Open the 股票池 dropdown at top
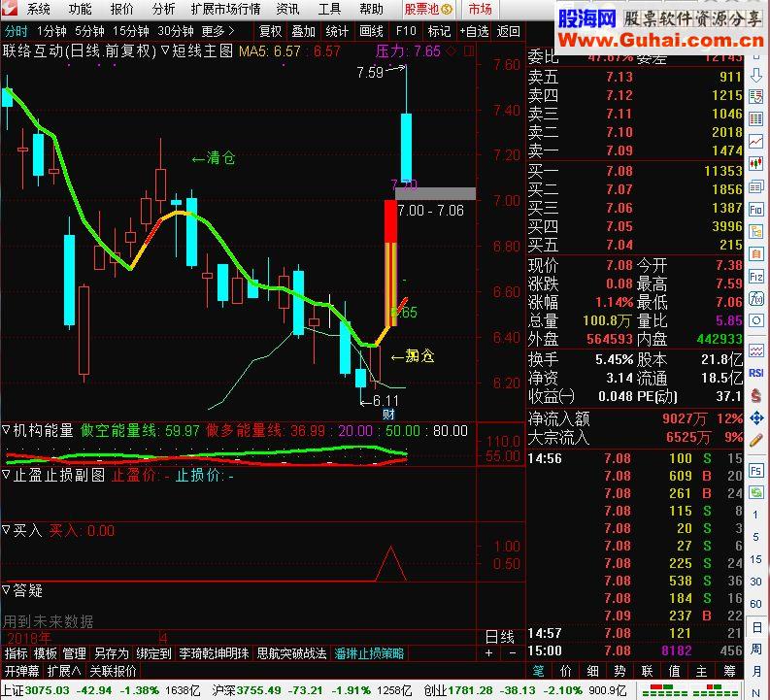The width and height of the screenshot is (770, 700). (428, 9)
